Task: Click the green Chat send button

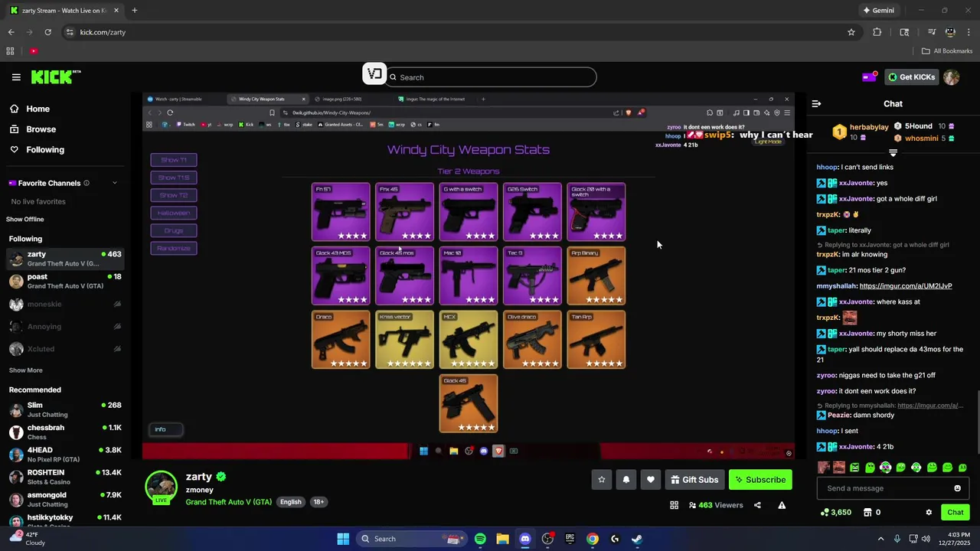Action: [955, 513]
